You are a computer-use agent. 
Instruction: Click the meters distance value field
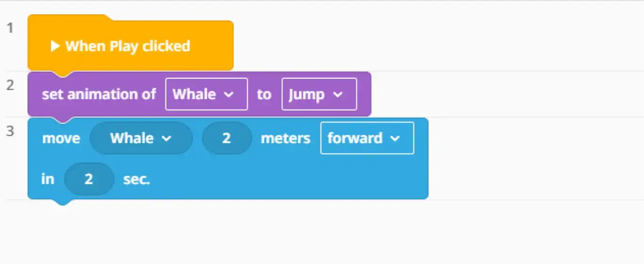pos(227,138)
